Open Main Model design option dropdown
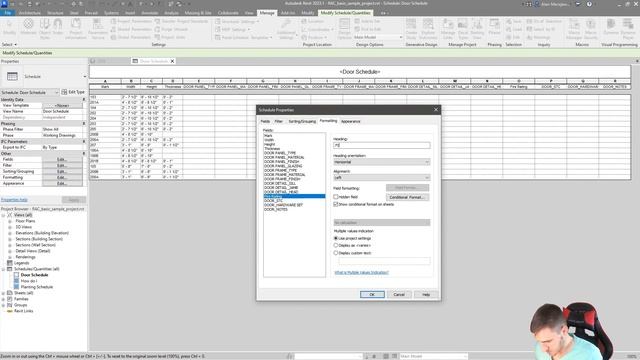 pos(378,37)
